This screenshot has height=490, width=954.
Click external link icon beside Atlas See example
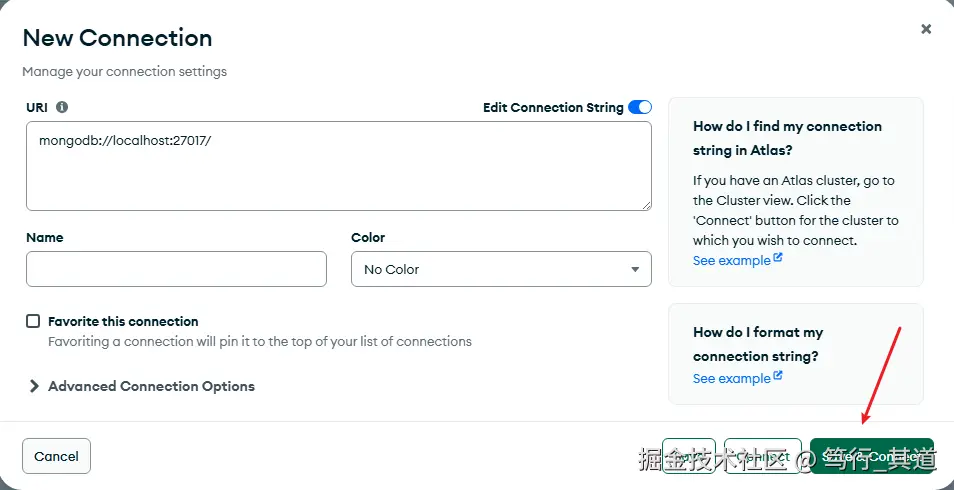coord(778,259)
